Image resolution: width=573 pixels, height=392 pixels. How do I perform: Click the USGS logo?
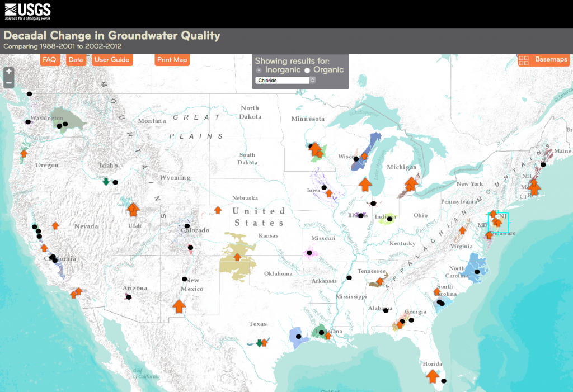click(x=27, y=11)
